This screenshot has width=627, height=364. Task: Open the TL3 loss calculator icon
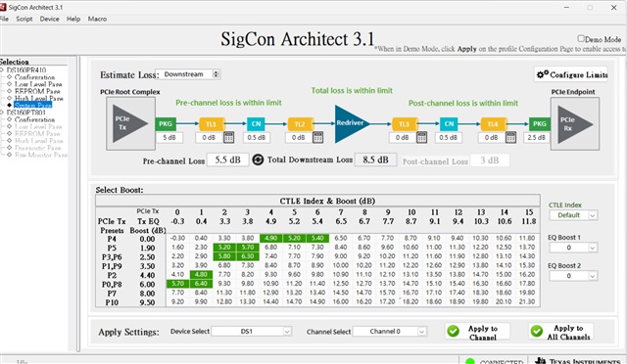point(421,137)
